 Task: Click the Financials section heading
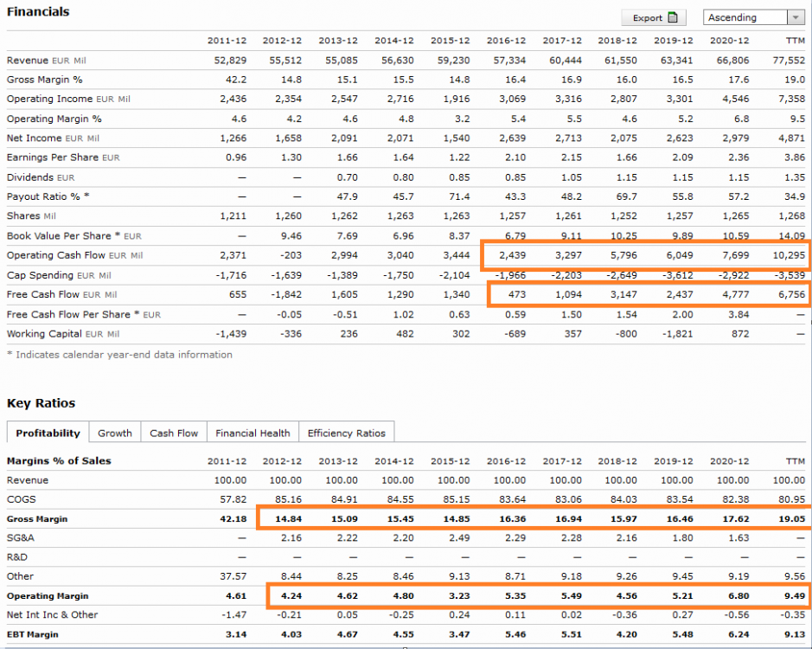(x=38, y=12)
